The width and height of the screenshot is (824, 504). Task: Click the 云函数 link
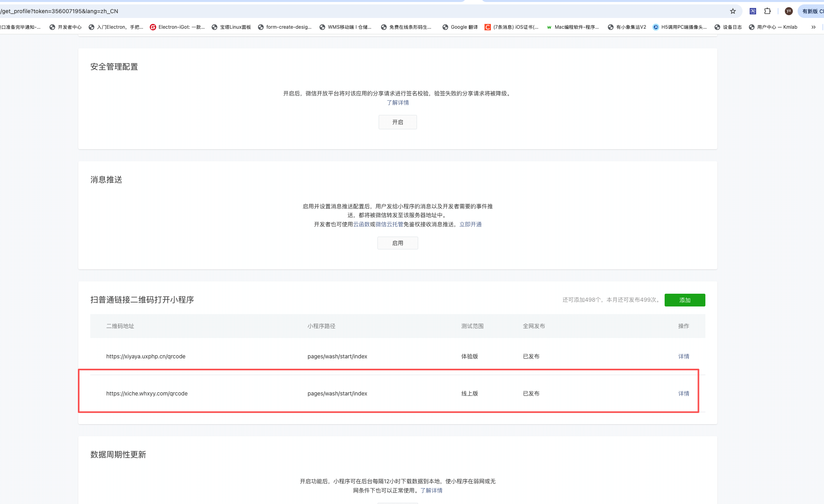point(361,224)
